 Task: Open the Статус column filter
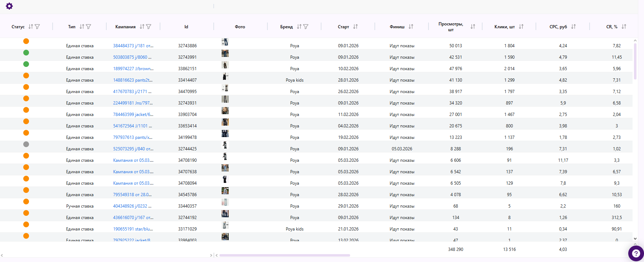37,26
